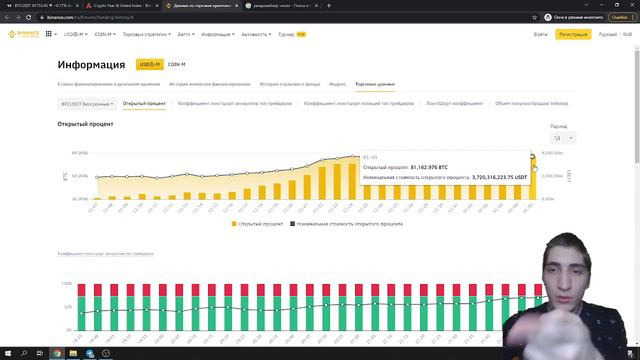Open the Торговые стратегии dropdown menu

tap(147, 34)
